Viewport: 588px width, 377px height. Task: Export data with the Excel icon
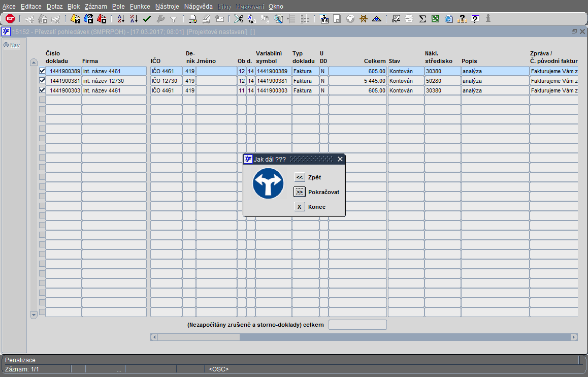[435, 18]
